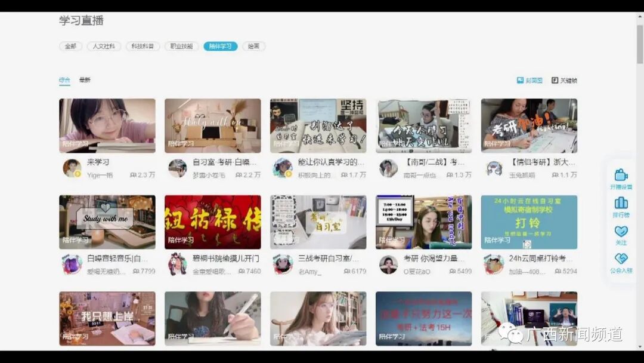Click the vertical page scrollbar thumb
Viewport: 644px width, 363px height.
tap(640, 44)
